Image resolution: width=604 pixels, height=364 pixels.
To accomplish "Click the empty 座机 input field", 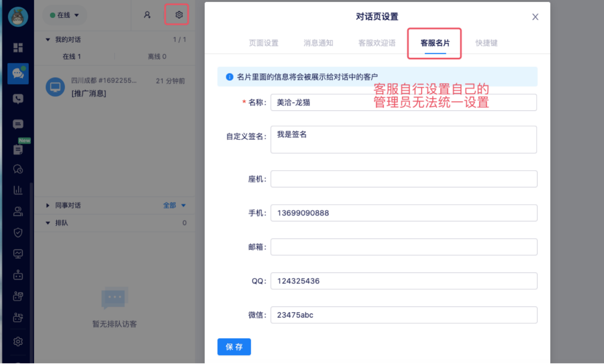I will (x=404, y=179).
